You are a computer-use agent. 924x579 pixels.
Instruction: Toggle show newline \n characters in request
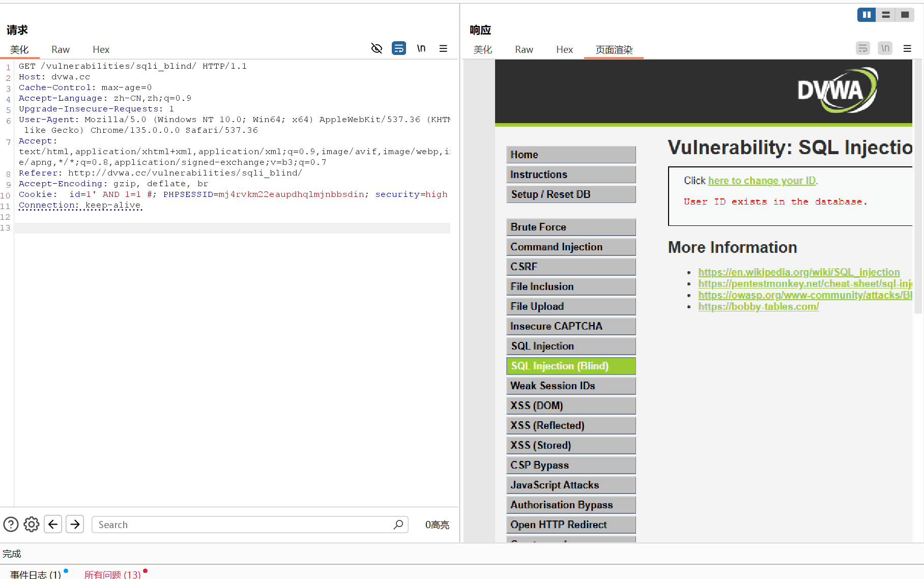point(421,48)
